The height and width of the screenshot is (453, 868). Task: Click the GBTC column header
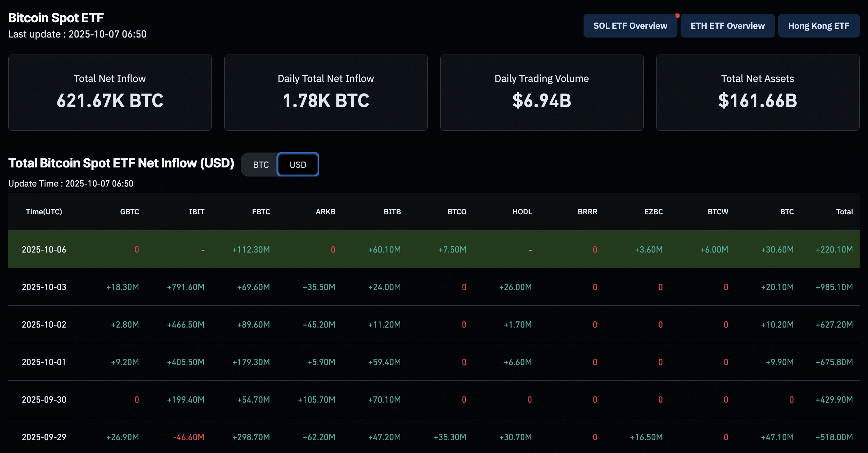tap(130, 212)
